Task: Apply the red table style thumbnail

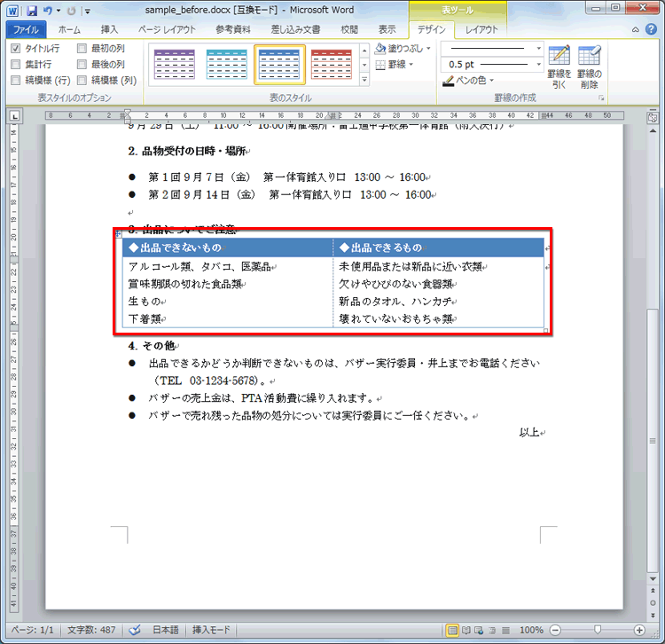Action: point(332,65)
